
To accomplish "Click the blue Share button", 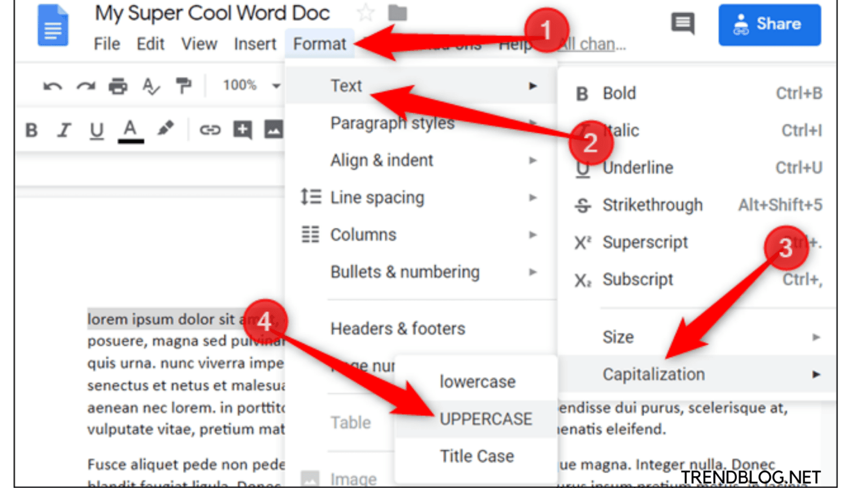I will tap(769, 25).
